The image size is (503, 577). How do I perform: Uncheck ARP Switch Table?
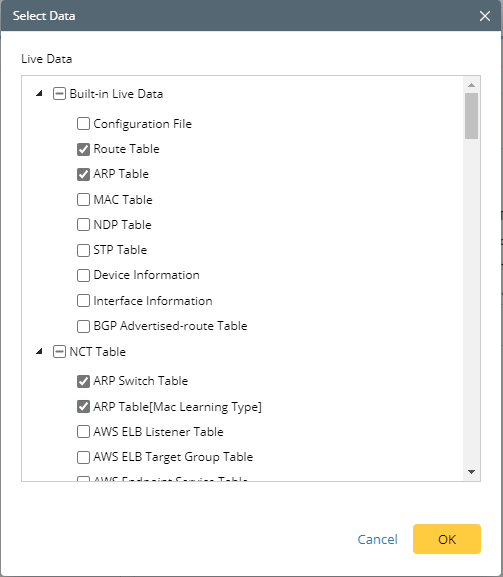(83, 381)
